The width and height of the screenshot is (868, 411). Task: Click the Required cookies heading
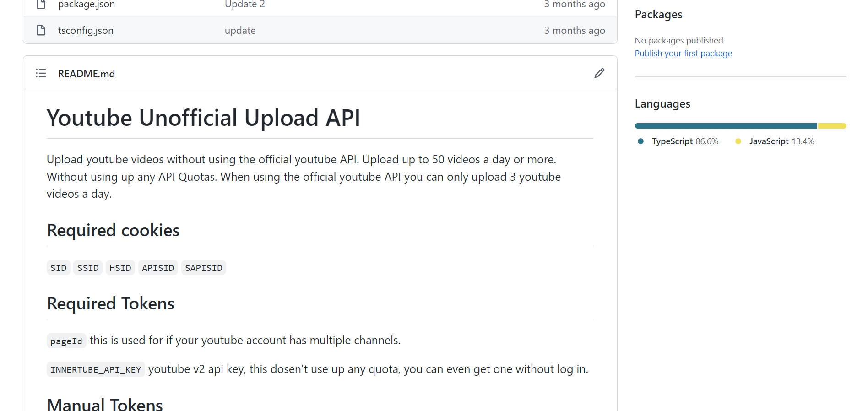pos(113,230)
